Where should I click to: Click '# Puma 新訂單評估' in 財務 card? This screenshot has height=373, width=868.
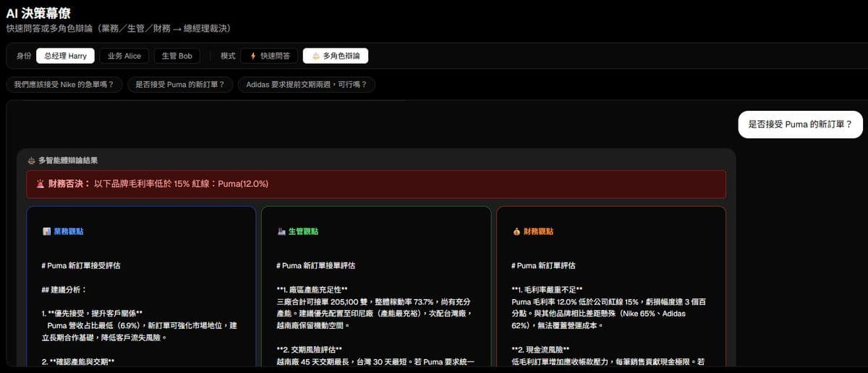(543, 266)
